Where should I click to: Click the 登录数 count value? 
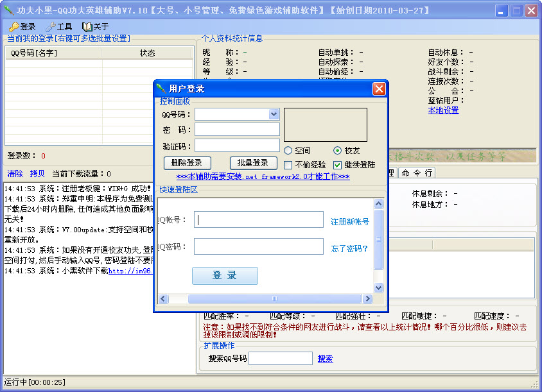click(x=43, y=156)
